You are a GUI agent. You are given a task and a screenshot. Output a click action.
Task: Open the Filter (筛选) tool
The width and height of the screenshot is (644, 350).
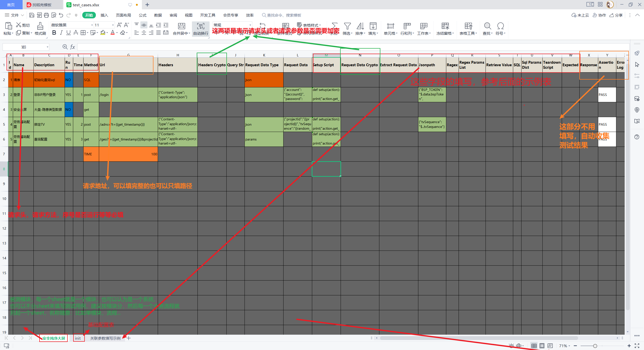coord(347,26)
